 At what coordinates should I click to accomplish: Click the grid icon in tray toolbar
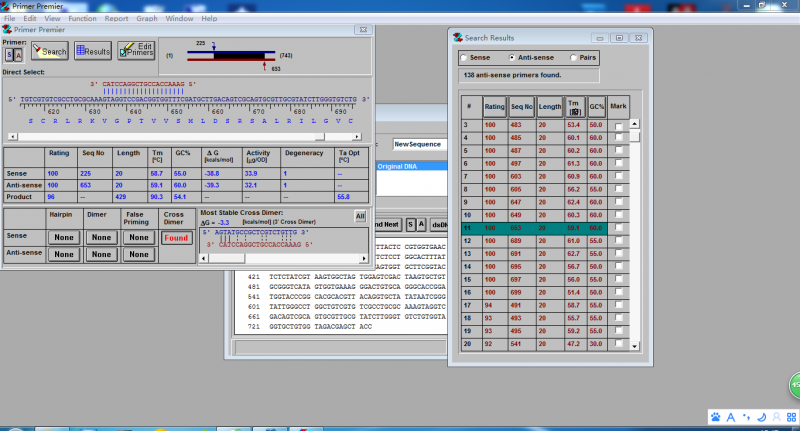(790, 416)
